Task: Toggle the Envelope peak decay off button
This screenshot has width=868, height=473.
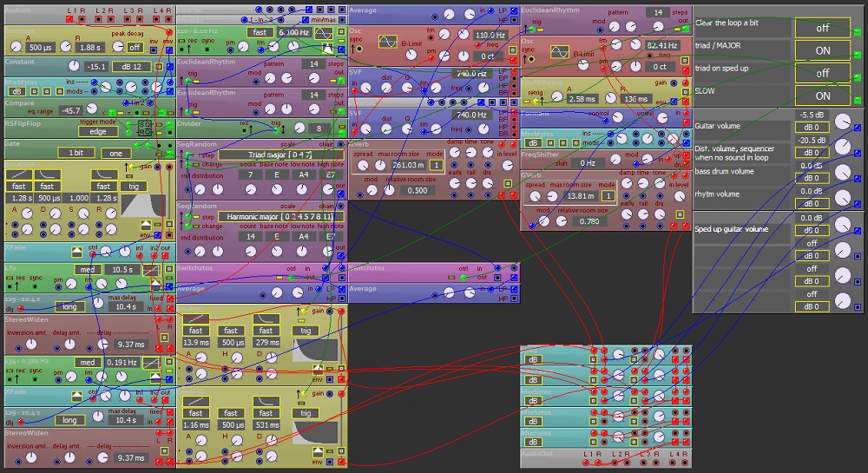Action: click(135, 48)
